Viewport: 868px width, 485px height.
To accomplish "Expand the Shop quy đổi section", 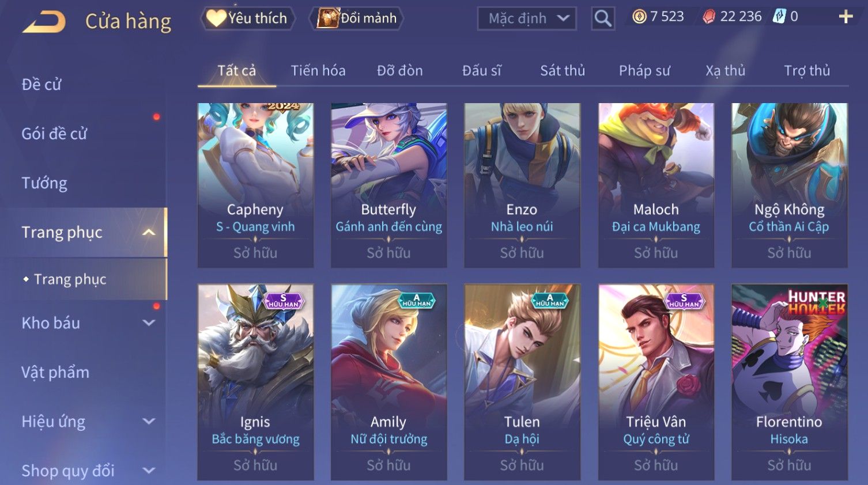I will click(149, 471).
